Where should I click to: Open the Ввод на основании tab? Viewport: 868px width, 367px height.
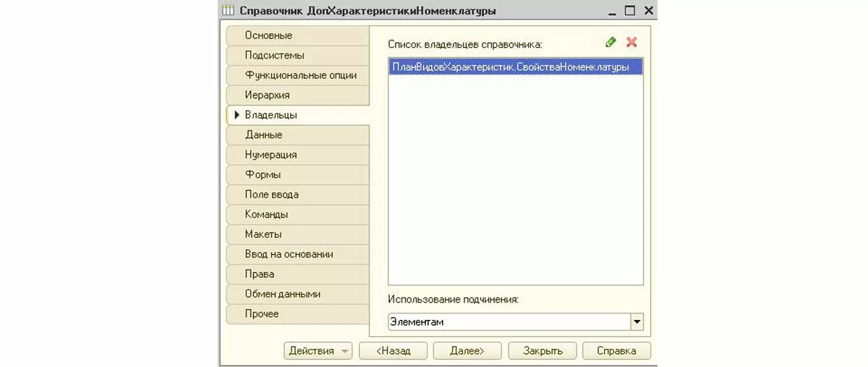point(298,254)
